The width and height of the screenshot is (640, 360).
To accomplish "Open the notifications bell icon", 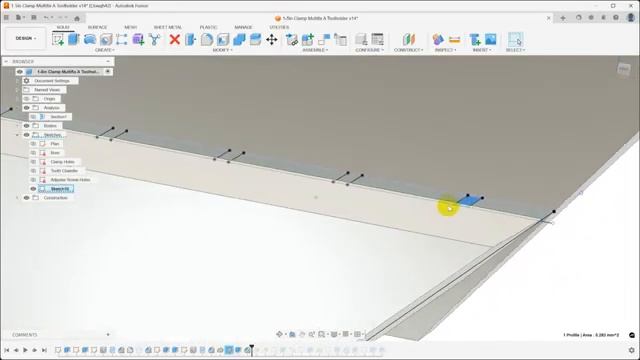I will coord(604,18).
